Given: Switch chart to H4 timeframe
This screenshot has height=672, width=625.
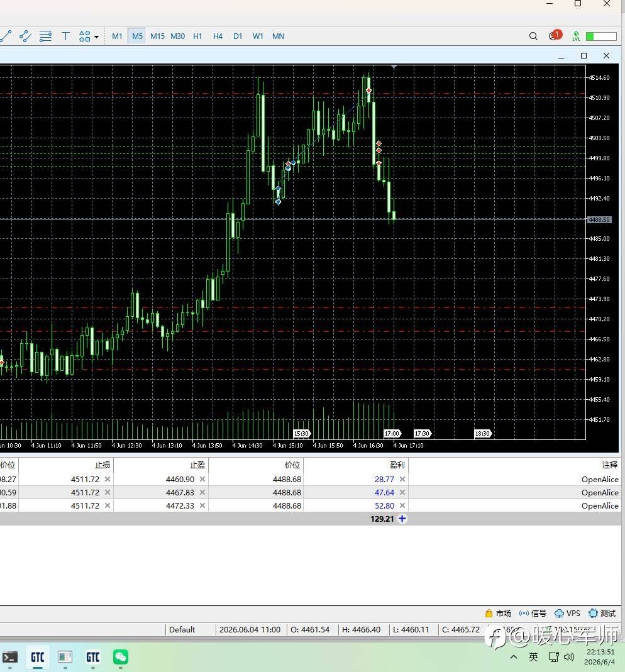Looking at the screenshot, I should [x=218, y=36].
